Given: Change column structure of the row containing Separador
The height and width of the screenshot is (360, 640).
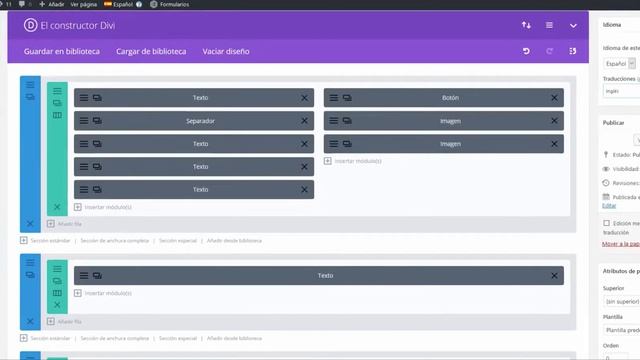Looking at the screenshot, I should pos(57,116).
